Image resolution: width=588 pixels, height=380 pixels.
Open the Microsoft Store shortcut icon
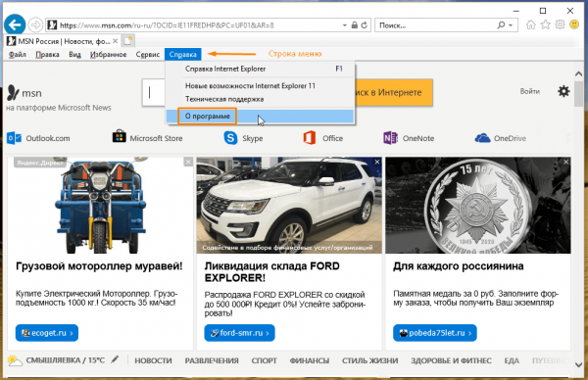pos(120,136)
